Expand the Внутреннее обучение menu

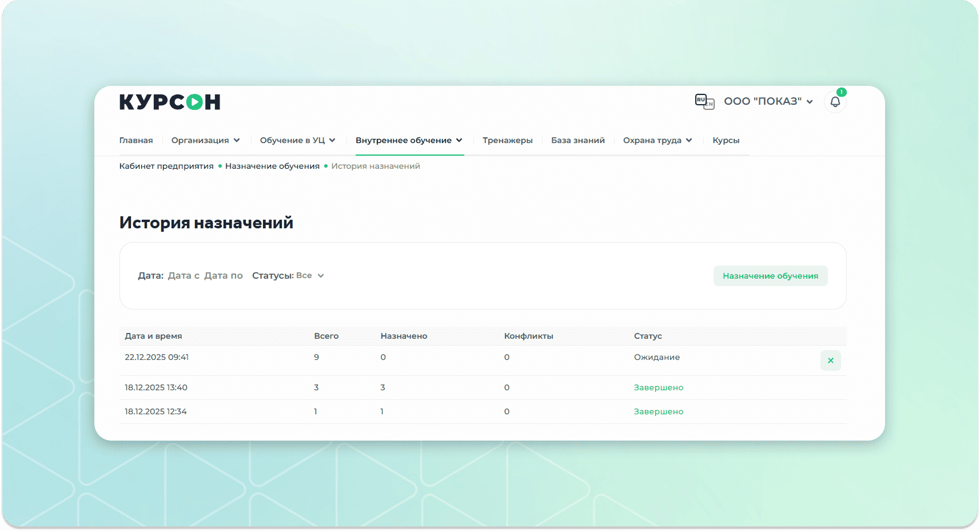(409, 140)
